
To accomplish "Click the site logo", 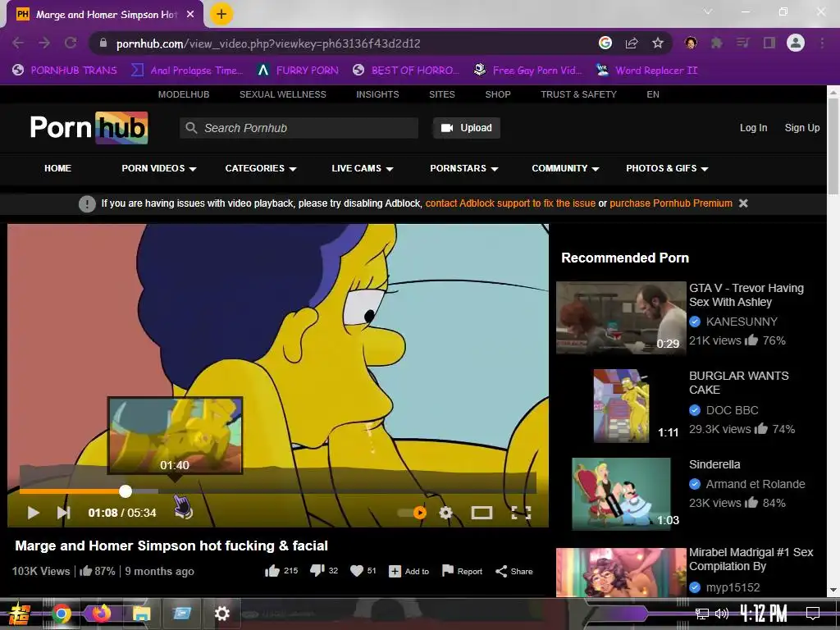I will pyautogui.click(x=89, y=127).
